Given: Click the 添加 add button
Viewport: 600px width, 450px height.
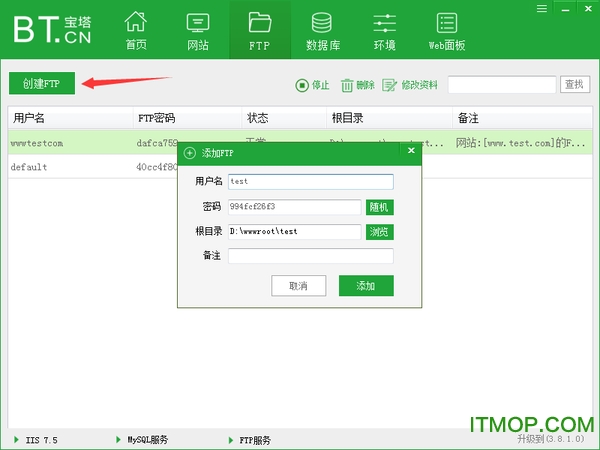Looking at the screenshot, I should (366, 285).
